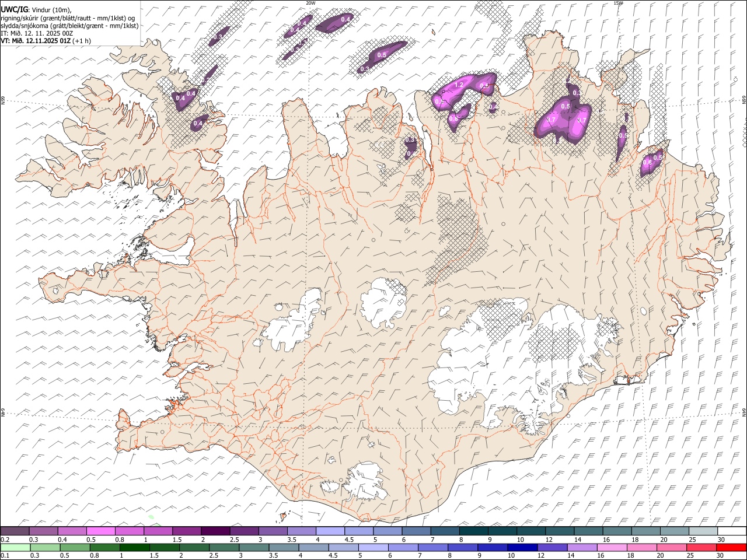Image resolution: width=747 pixels, height=560 pixels.
Task: Click the medium green 0.5 swatch in bottom legend row
Action: click(x=75, y=548)
